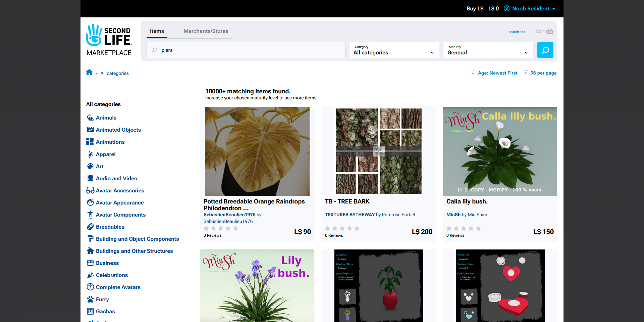
Task: Open the search tips link
Action: (x=517, y=32)
